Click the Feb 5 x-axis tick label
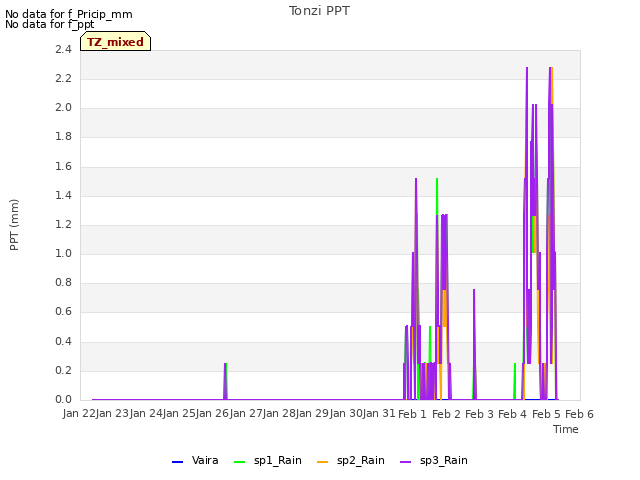 tap(546, 414)
